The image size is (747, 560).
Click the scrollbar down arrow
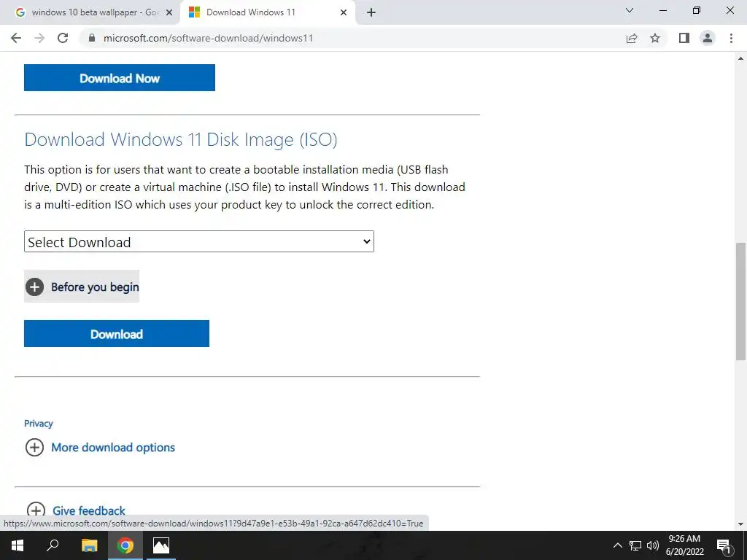[x=741, y=524]
